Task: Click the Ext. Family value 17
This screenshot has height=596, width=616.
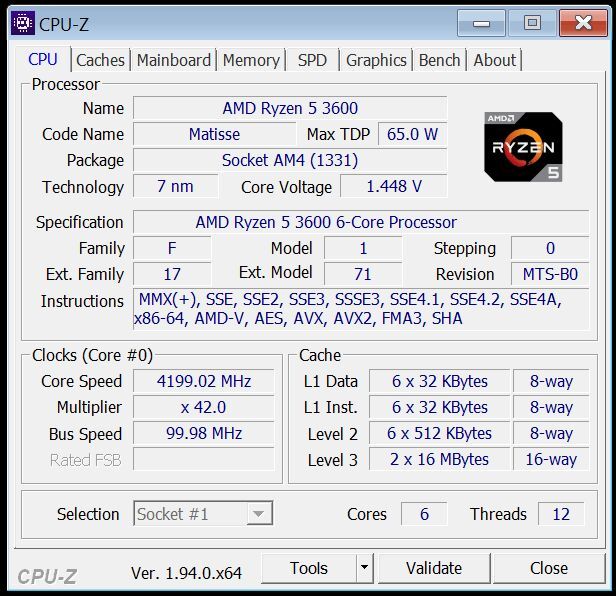Action: (172, 274)
